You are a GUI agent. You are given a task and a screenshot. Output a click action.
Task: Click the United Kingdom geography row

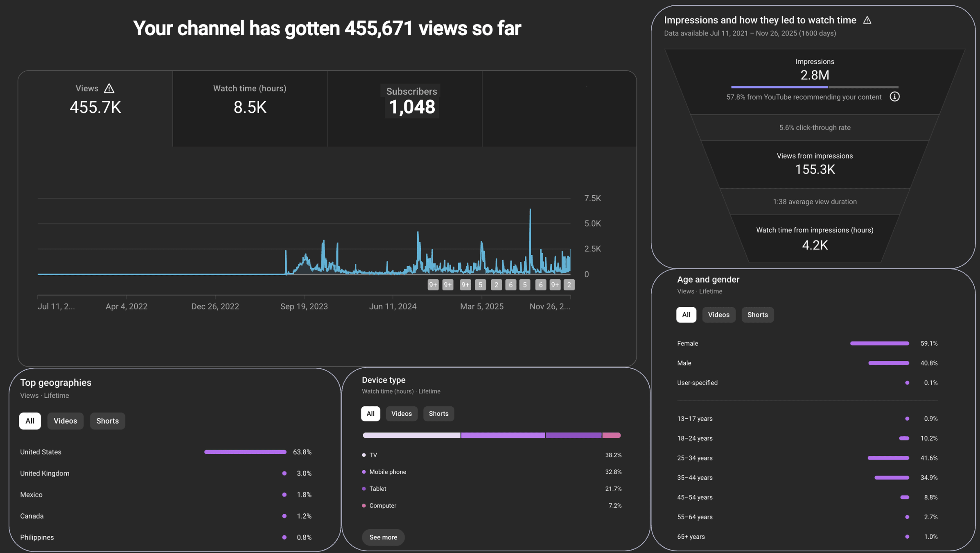(166, 473)
